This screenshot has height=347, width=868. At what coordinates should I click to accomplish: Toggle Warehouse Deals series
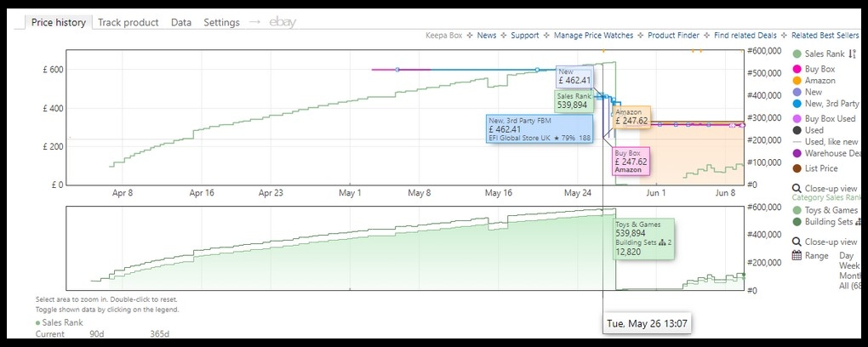click(x=826, y=153)
